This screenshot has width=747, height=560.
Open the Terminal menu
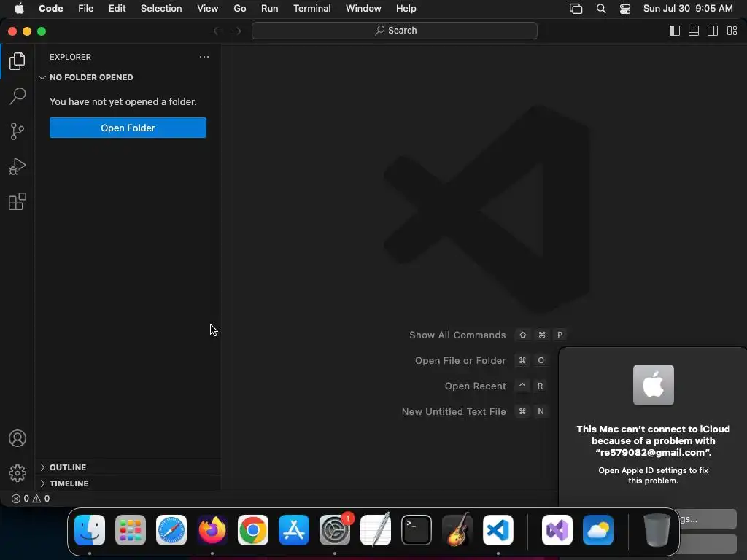tap(312, 9)
